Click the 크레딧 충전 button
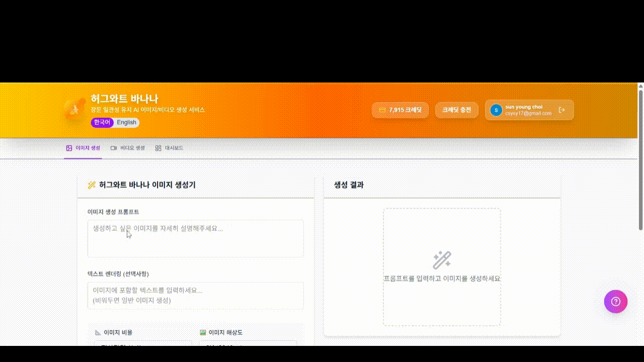The height and width of the screenshot is (362, 644). (x=457, y=110)
